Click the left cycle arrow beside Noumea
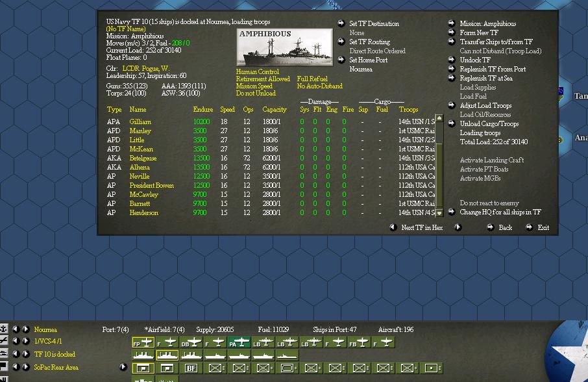The image size is (588, 382). tap(16, 330)
